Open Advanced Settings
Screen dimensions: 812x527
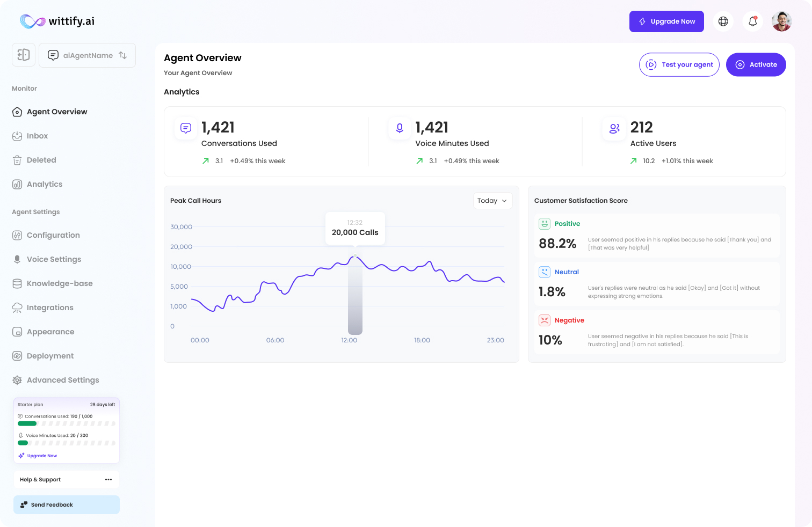click(x=63, y=380)
